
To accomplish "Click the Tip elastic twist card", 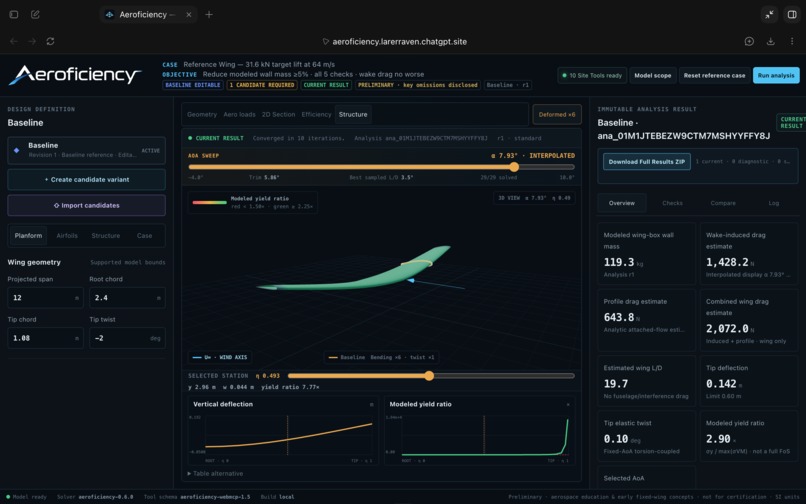I will click(x=647, y=437).
